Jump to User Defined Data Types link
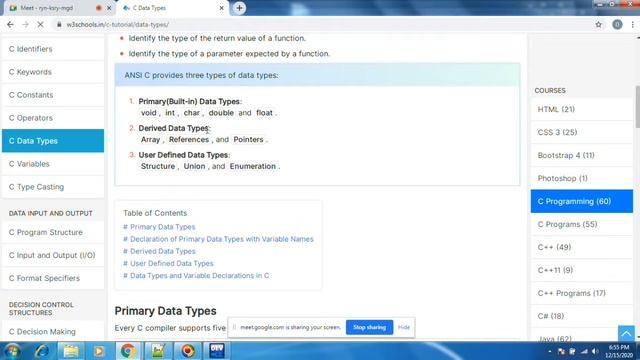The height and width of the screenshot is (360, 640). click(168, 264)
